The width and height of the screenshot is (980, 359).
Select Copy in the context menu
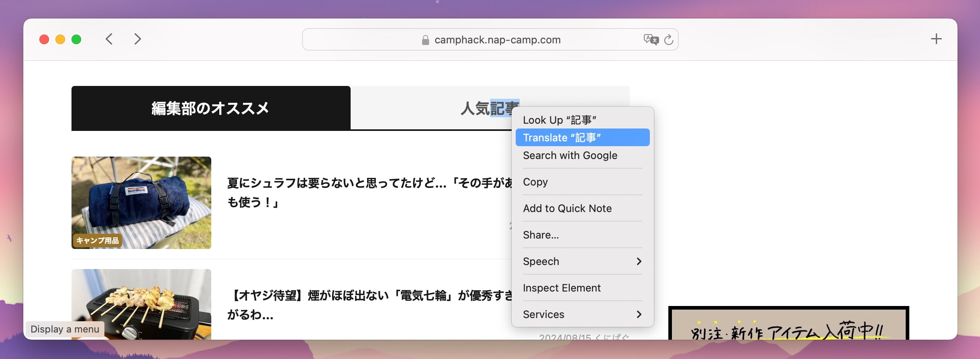coord(582,182)
